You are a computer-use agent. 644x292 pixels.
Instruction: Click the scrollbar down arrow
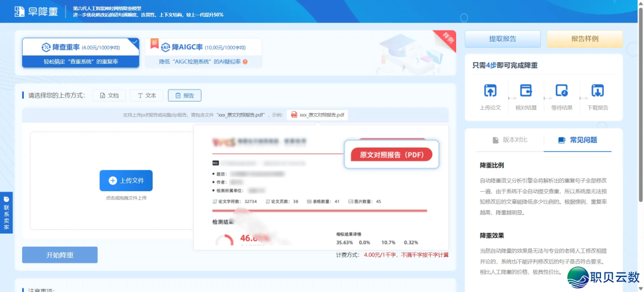coord(640,288)
